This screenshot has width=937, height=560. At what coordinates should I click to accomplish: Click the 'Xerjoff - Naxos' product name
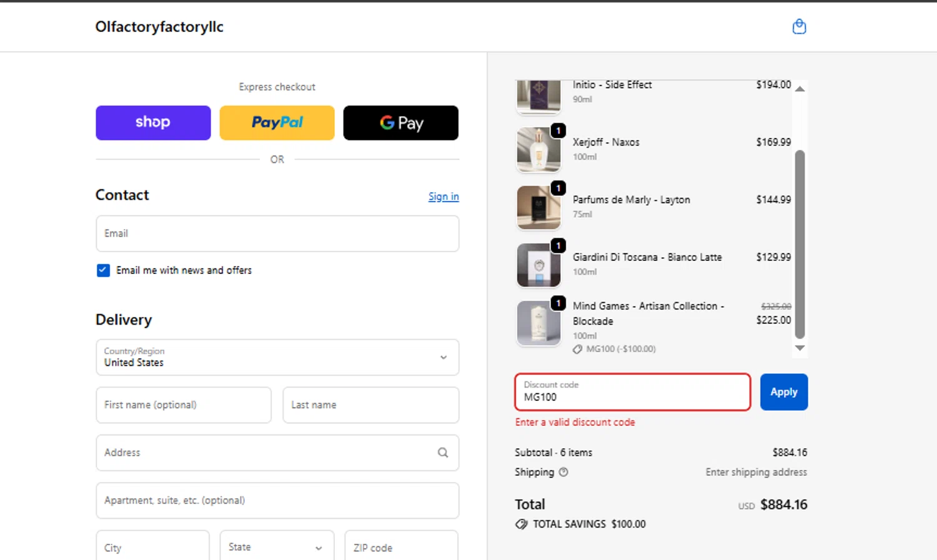tap(606, 142)
